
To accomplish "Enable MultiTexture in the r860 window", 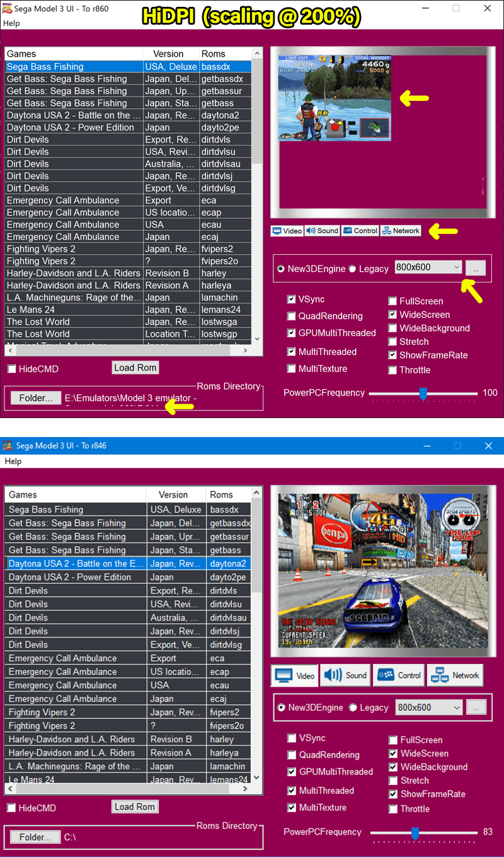I will click(x=291, y=369).
